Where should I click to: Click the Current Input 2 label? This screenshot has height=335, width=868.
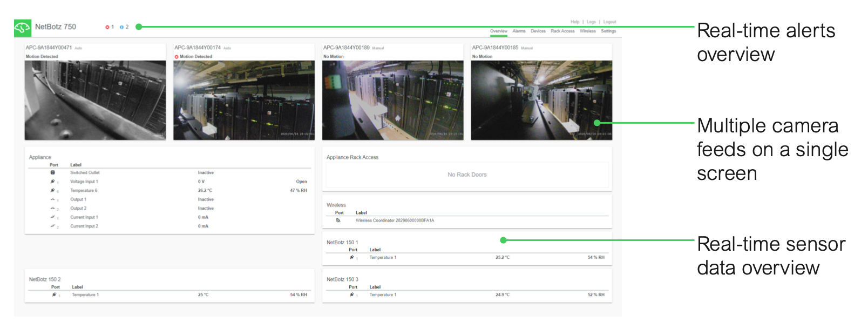[x=84, y=226]
